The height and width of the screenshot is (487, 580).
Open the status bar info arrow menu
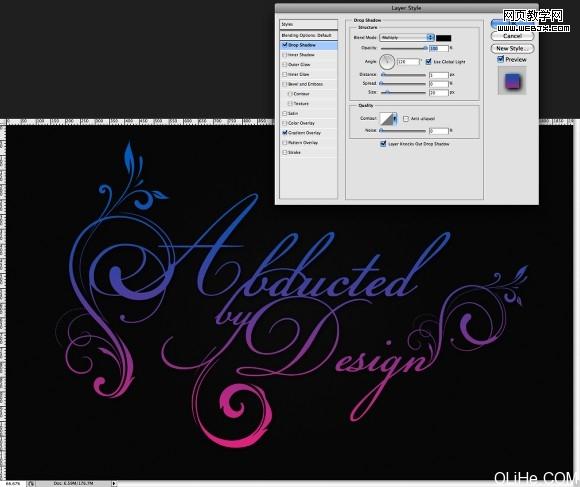coord(114,483)
